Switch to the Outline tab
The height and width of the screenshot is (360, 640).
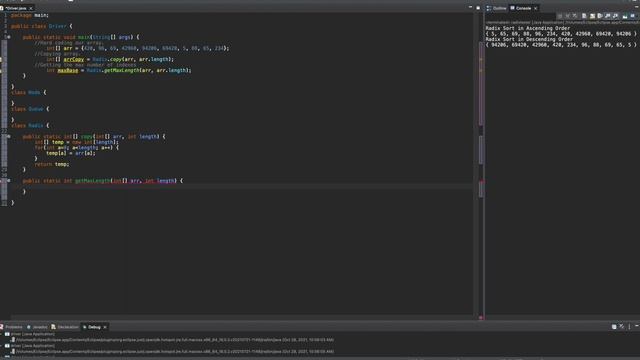[496, 8]
